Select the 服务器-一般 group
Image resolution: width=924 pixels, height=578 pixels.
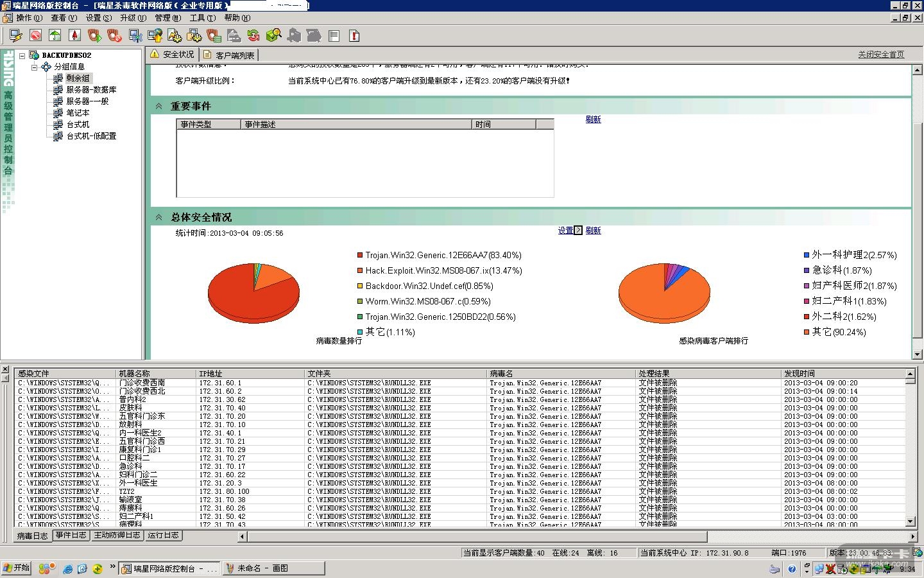[87, 101]
